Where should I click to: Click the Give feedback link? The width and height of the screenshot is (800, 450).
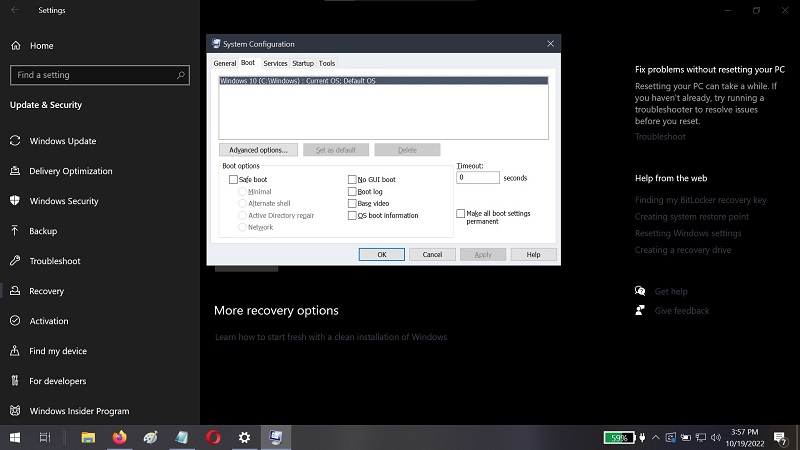[682, 311]
